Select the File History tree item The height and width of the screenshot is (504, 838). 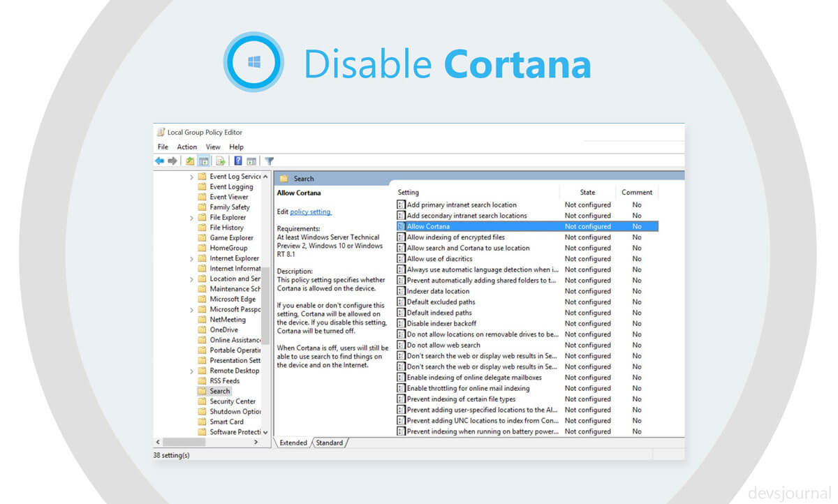point(226,228)
